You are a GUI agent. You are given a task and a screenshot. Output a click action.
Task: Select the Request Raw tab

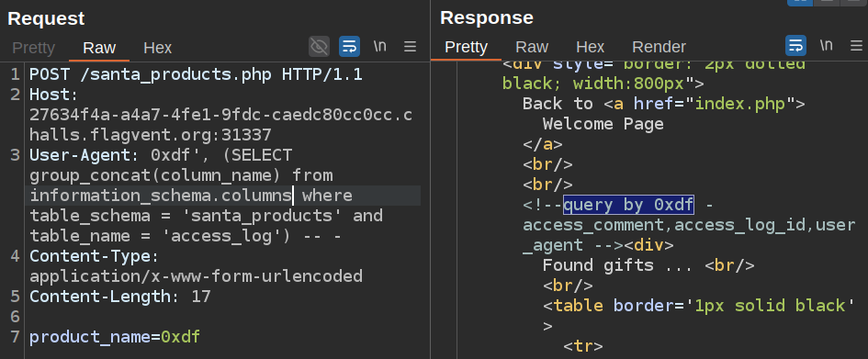(99, 48)
